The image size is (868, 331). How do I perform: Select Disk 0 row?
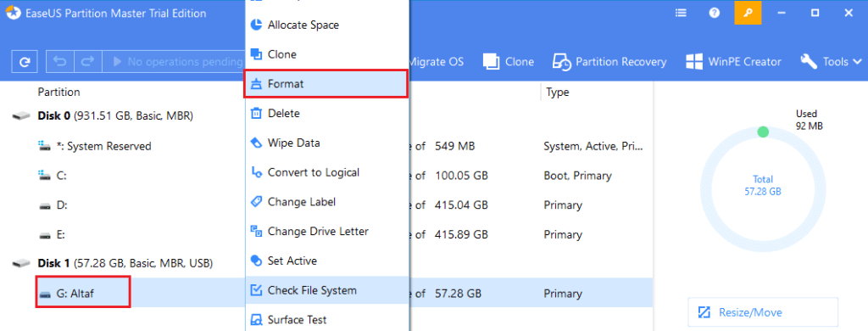[x=115, y=116]
